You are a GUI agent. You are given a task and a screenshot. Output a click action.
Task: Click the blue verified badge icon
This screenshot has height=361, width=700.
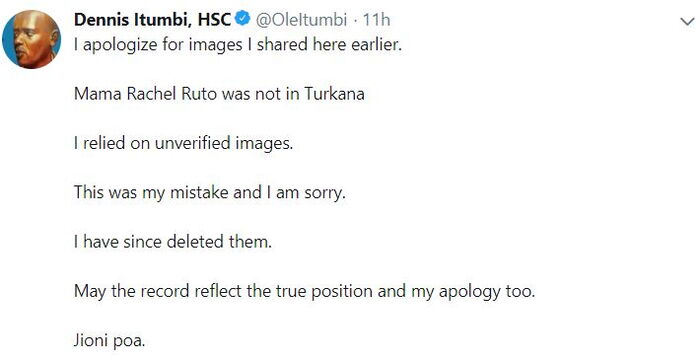243,19
